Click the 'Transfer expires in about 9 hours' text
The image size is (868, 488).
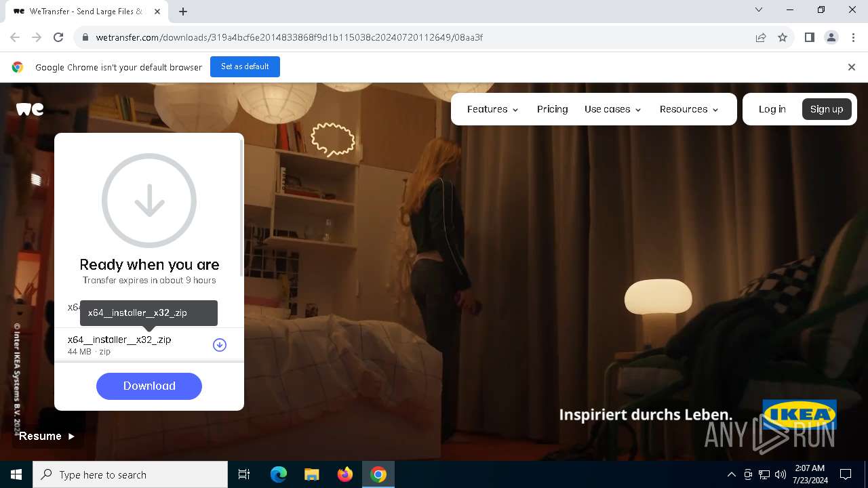pyautogui.click(x=149, y=280)
